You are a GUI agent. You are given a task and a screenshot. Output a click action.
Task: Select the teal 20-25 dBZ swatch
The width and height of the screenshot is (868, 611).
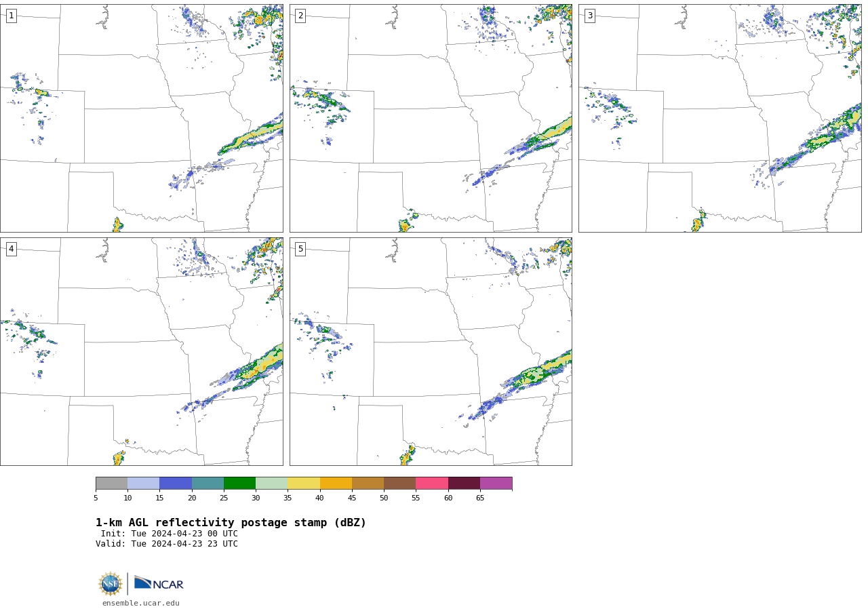(x=208, y=484)
